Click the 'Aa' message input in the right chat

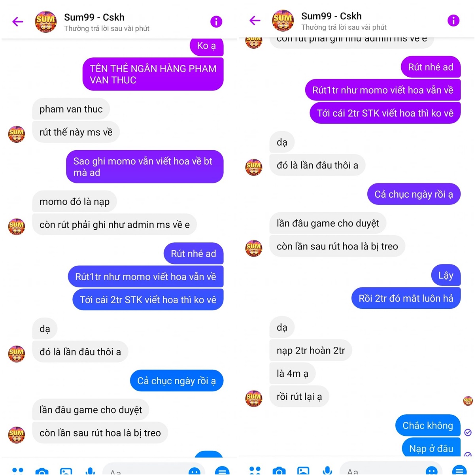391,470
